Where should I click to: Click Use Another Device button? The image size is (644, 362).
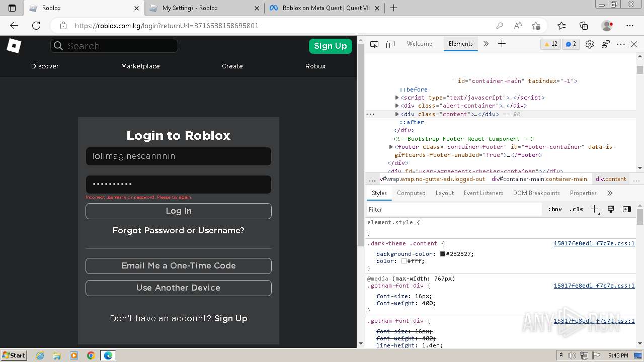click(x=179, y=288)
